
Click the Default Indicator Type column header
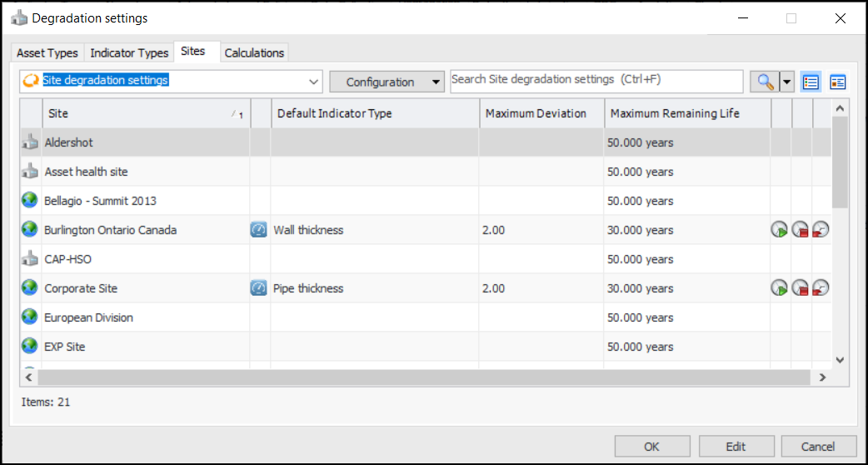tap(376, 113)
